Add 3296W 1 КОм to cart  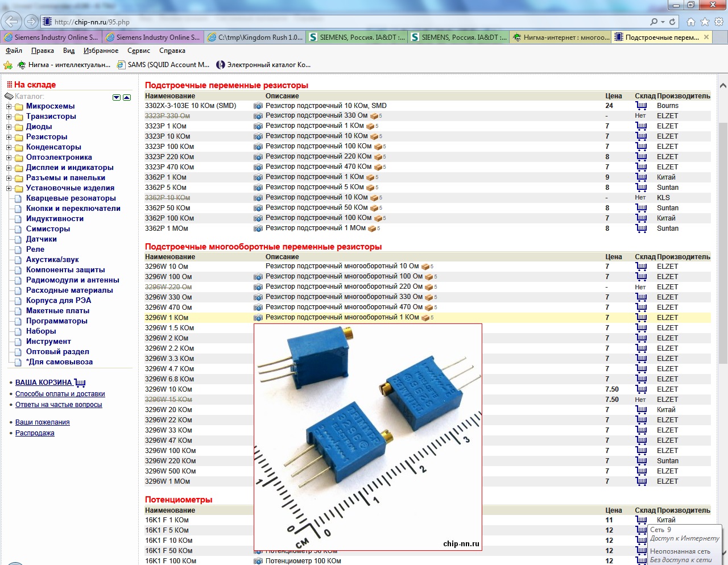click(x=641, y=318)
